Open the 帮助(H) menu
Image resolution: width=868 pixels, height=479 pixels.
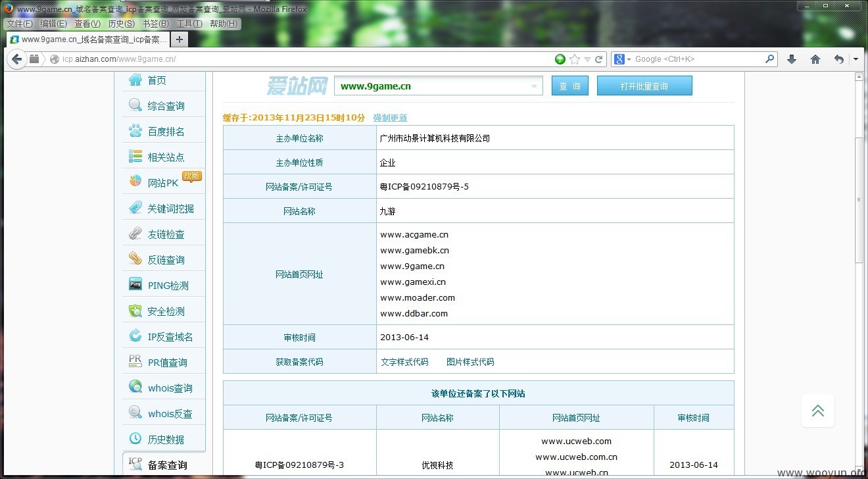click(224, 24)
